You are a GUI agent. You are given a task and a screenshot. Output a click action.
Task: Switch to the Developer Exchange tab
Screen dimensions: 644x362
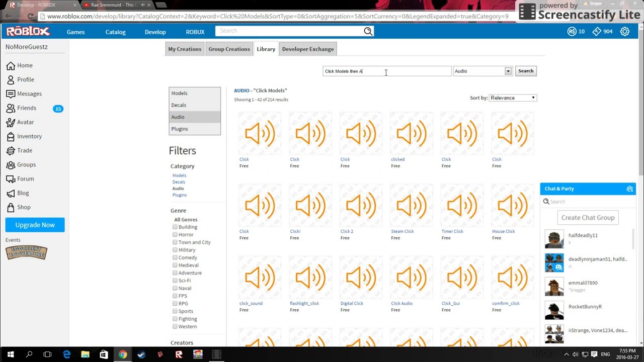[308, 49]
